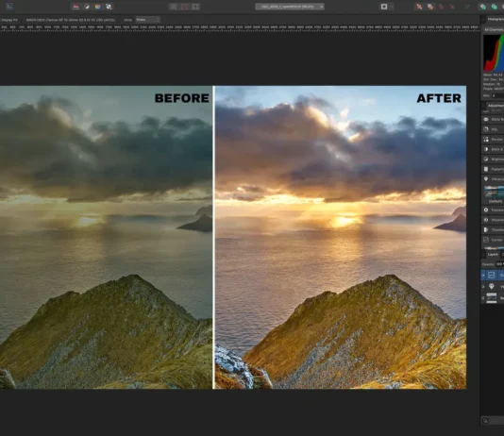The height and width of the screenshot is (436, 504).
Task: Open the Photo persona icon at top left
Action: pos(9,7)
